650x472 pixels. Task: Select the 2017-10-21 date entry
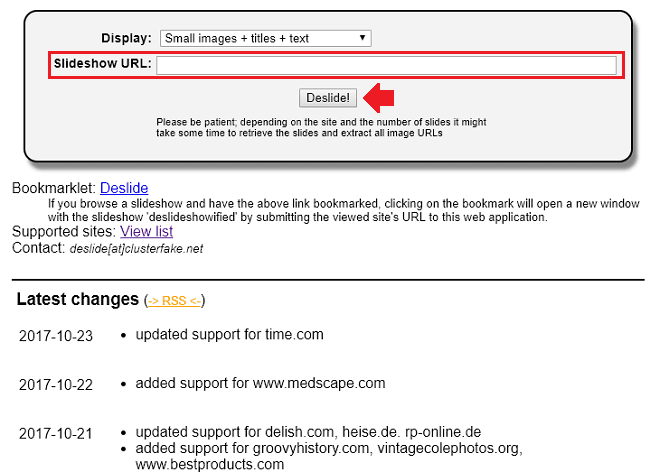[56, 433]
